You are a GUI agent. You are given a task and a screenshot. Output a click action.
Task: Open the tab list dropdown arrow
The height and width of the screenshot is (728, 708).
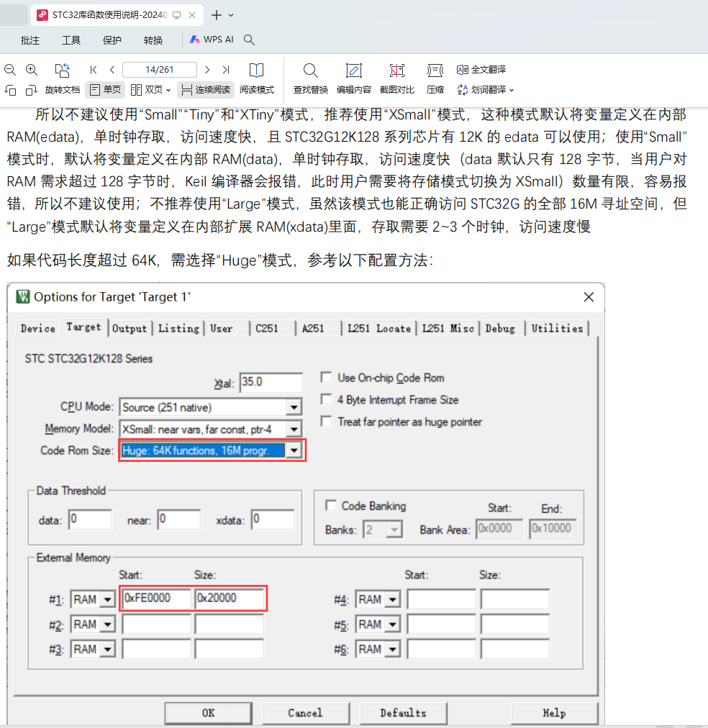pyautogui.click(x=231, y=15)
